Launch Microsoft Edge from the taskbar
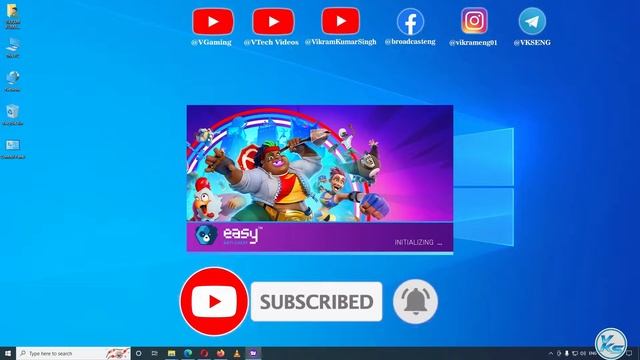This screenshot has width=640, height=360. 188,353
